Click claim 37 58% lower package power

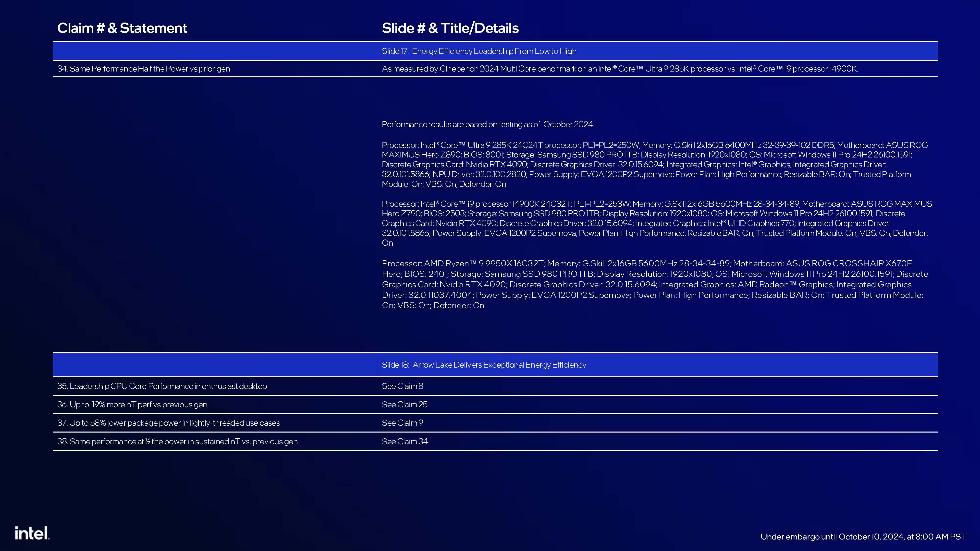tap(169, 423)
